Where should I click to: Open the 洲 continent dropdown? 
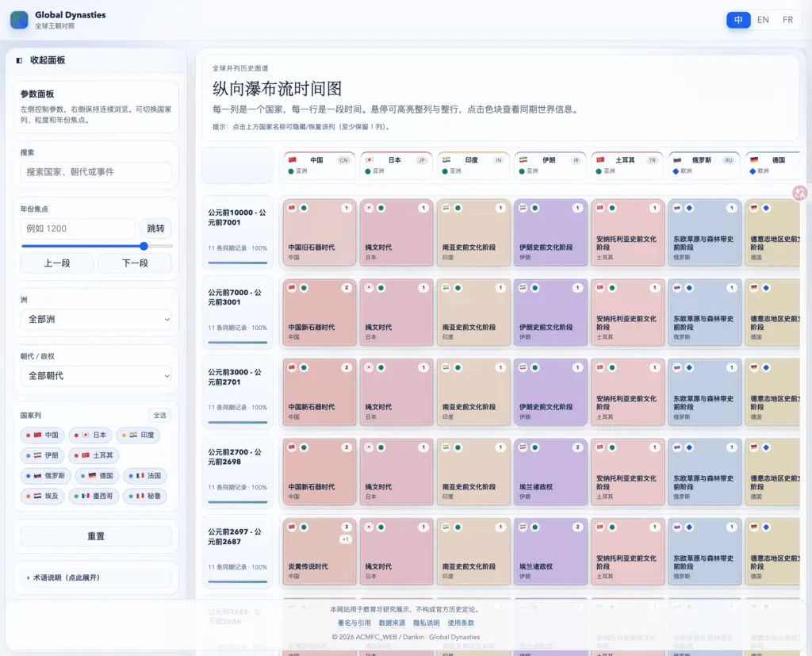click(96, 319)
